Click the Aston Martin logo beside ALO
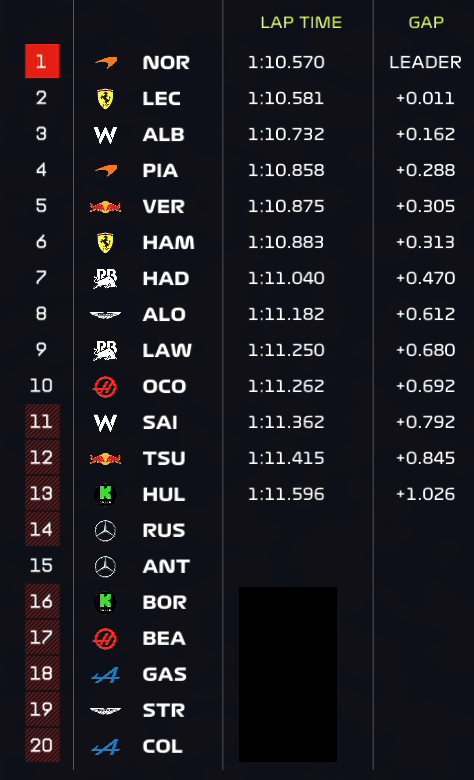 tap(105, 314)
